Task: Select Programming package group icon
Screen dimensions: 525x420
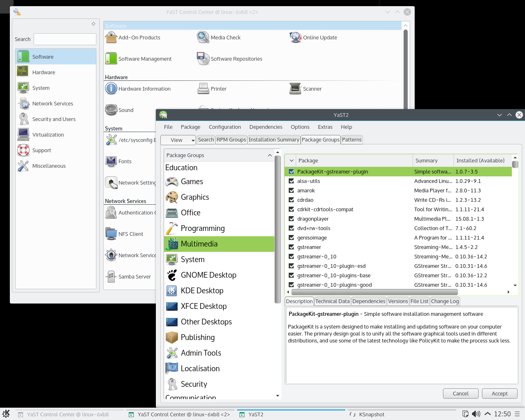Action: pyautogui.click(x=172, y=228)
